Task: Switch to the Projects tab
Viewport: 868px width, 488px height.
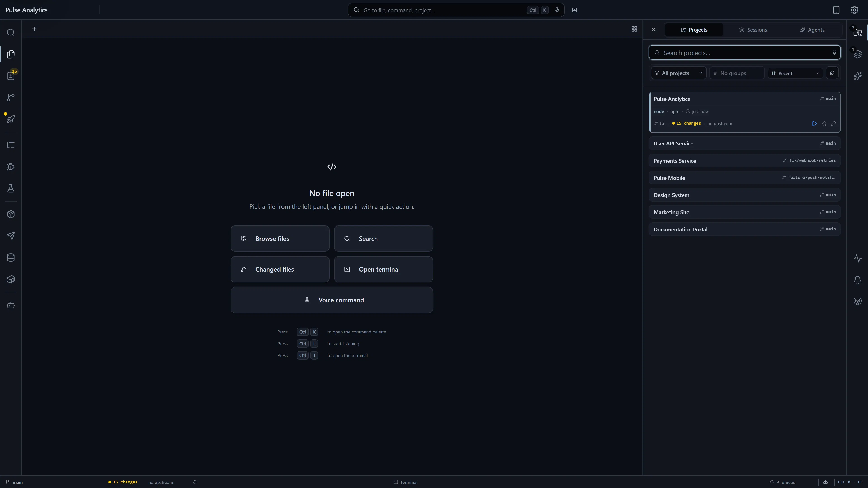Action: [x=694, y=30]
